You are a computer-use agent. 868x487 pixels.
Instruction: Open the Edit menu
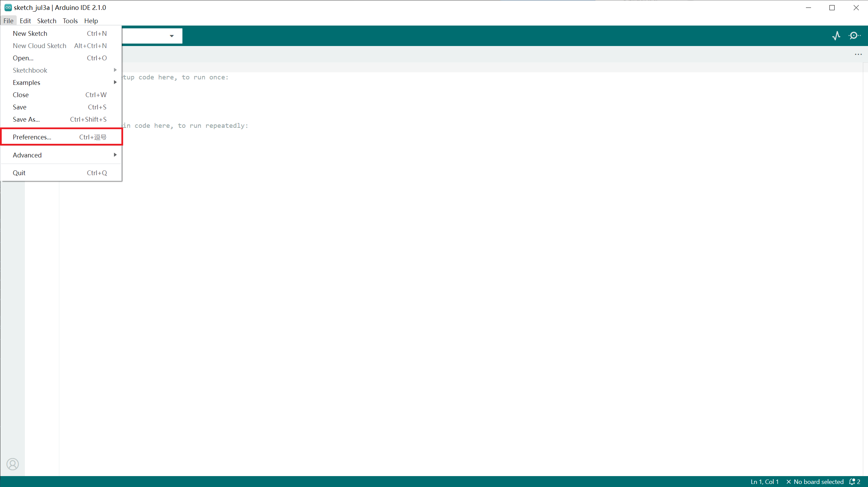(25, 21)
